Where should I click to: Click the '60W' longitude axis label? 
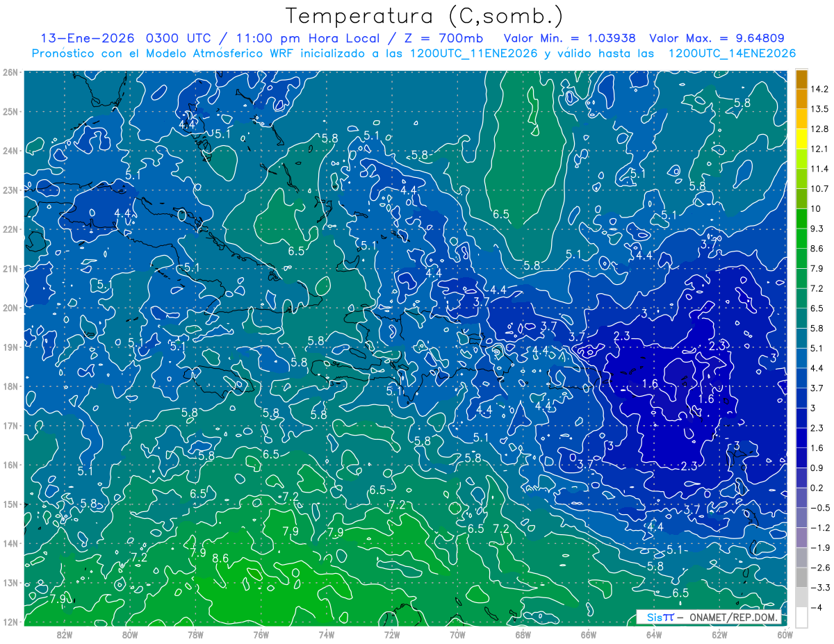coord(784,634)
